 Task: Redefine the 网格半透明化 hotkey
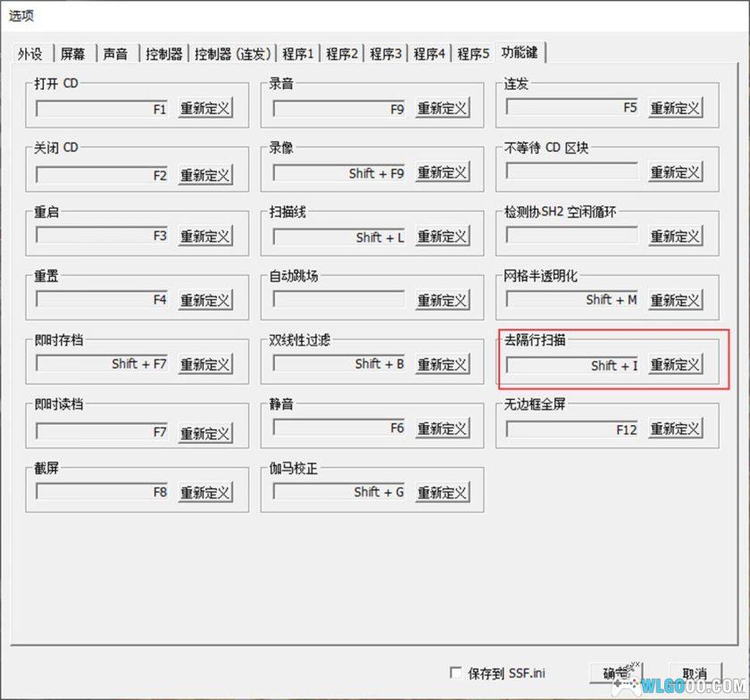pos(676,300)
